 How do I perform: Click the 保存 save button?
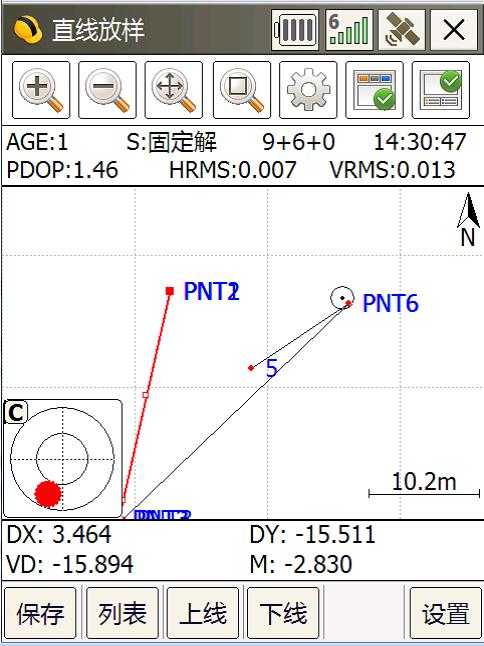(40, 613)
